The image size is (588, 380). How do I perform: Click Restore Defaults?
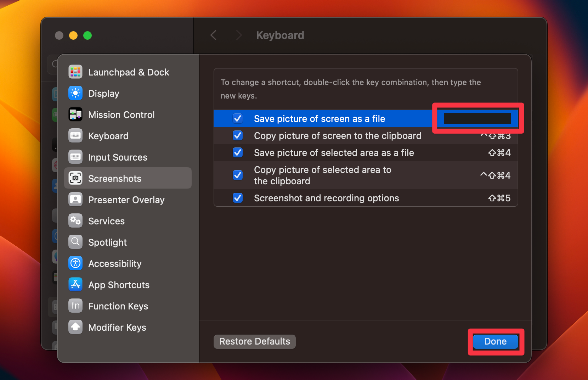254,341
